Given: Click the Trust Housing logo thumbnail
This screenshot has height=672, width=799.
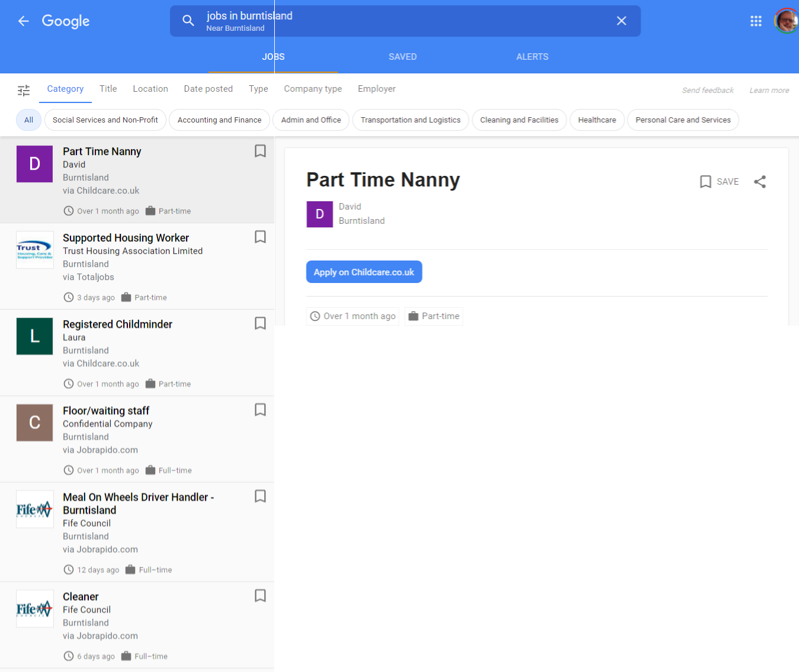Looking at the screenshot, I should point(34,250).
